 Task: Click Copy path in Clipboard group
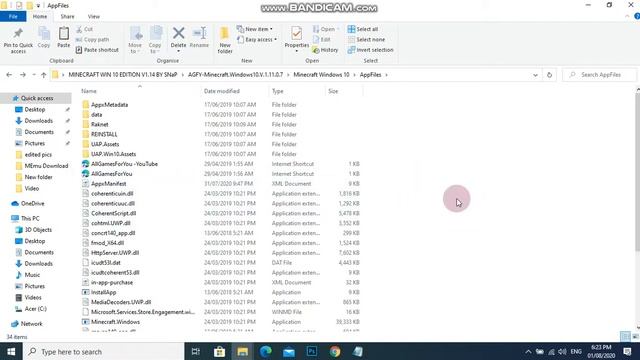(x=92, y=40)
